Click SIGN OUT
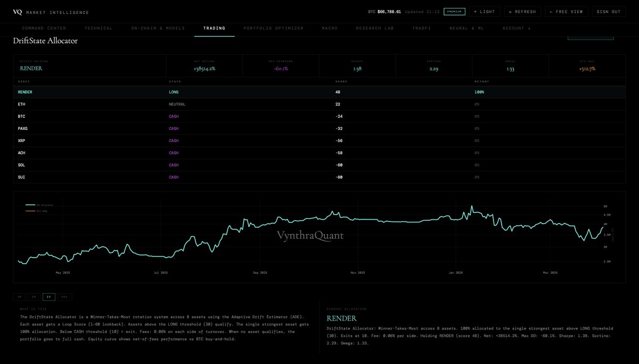Viewport: 639px width, 364px height. click(609, 12)
